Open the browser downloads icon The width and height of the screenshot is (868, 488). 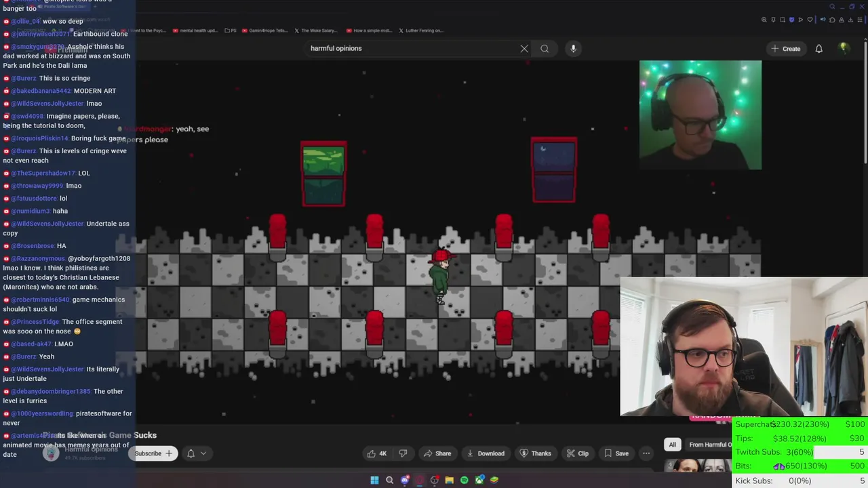click(x=850, y=20)
